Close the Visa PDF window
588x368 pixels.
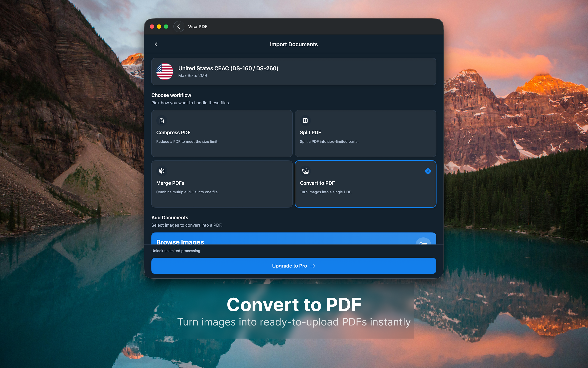tap(152, 27)
